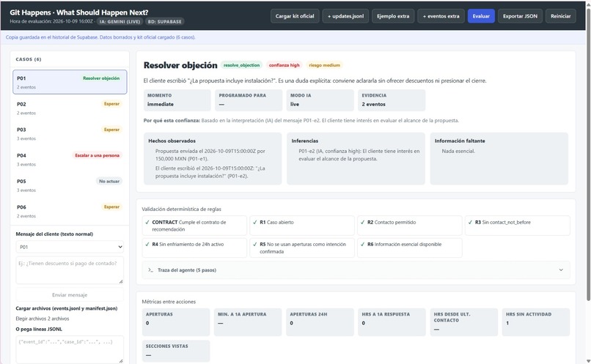The image size is (591, 364).
Task: Click the EVIDENCIA 2 eventos card
Action: pos(392,100)
